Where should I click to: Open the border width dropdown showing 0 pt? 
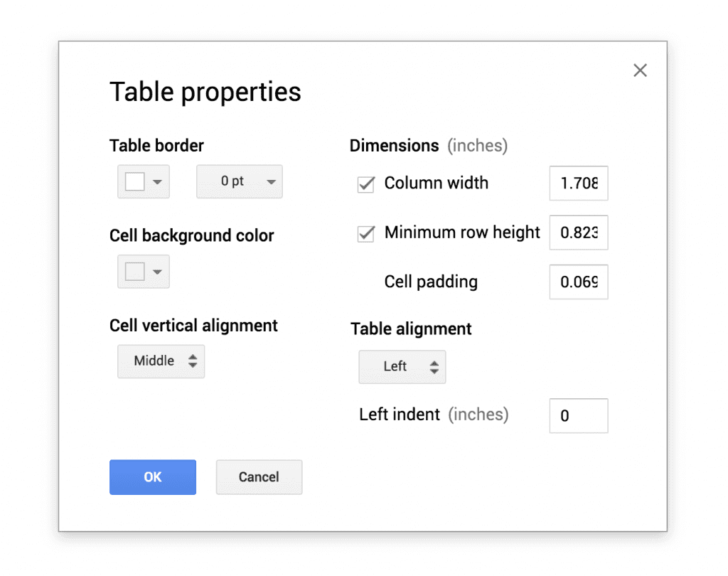point(239,181)
